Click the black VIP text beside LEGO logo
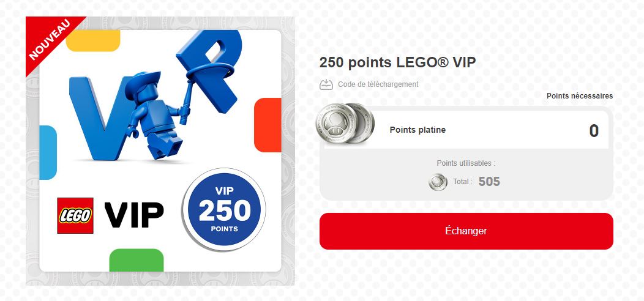This screenshot has height=301, width=644. tap(134, 216)
